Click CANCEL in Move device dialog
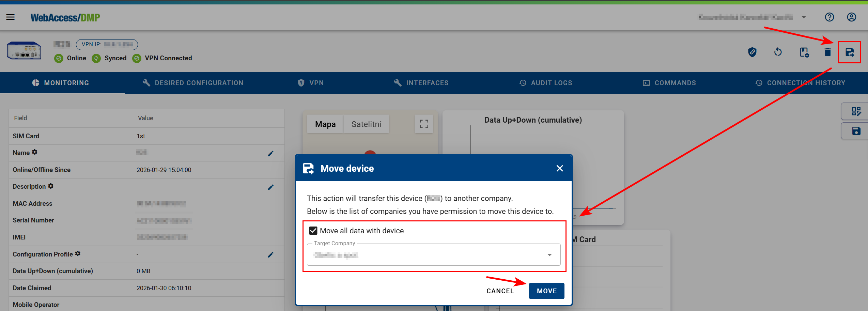Image resolution: width=868 pixels, height=311 pixels. pyautogui.click(x=500, y=291)
